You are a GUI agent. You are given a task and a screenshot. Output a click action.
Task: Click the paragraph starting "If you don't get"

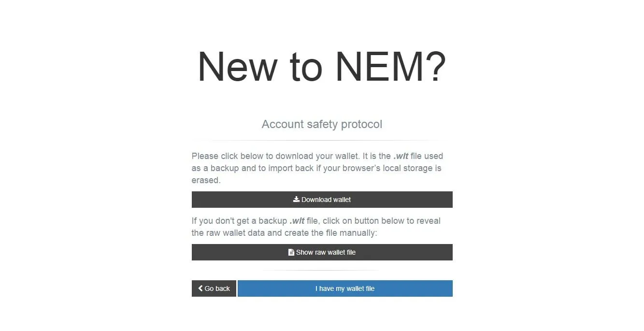[316, 227]
